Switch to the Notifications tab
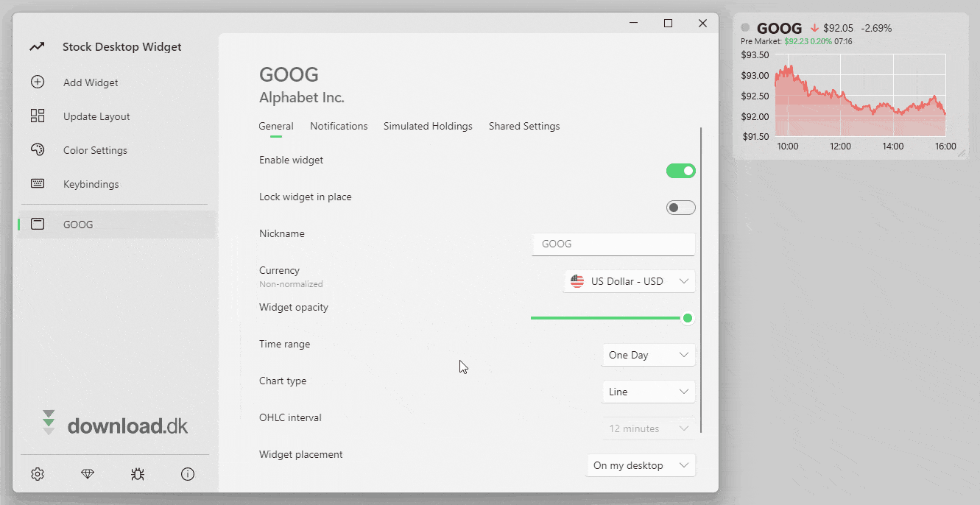This screenshot has height=505, width=980. point(339,127)
